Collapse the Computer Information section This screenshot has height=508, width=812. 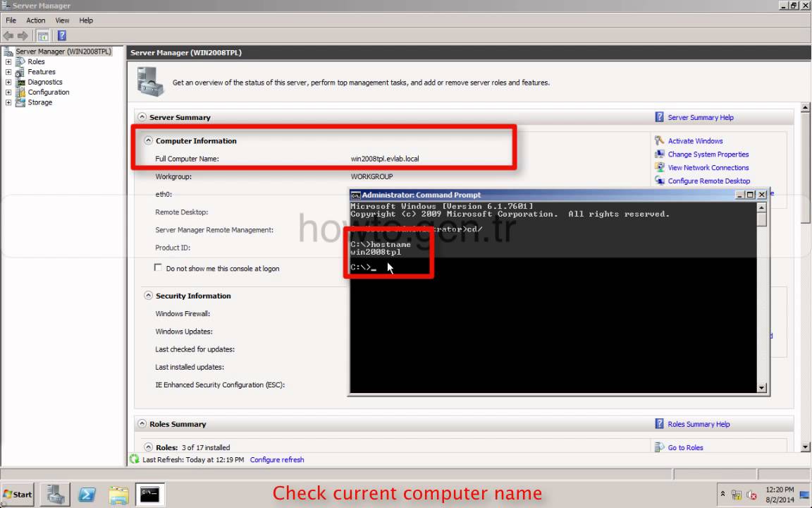[x=148, y=140]
